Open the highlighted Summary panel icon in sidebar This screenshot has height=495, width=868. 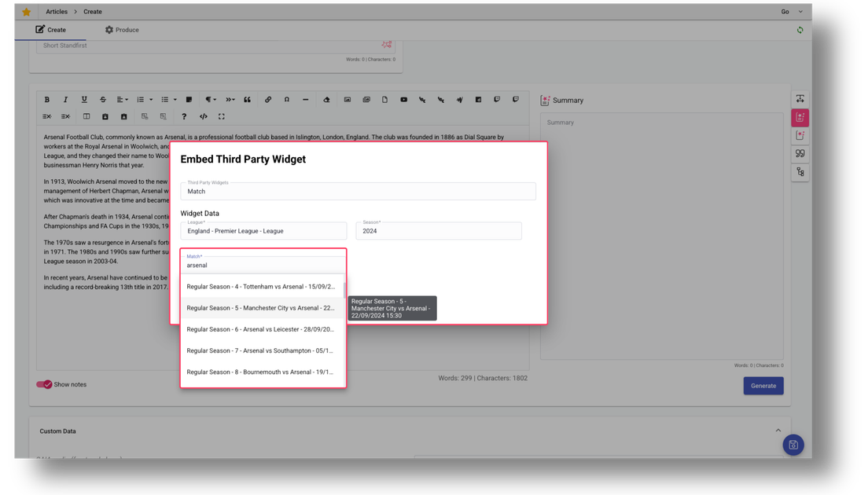[800, 116]
